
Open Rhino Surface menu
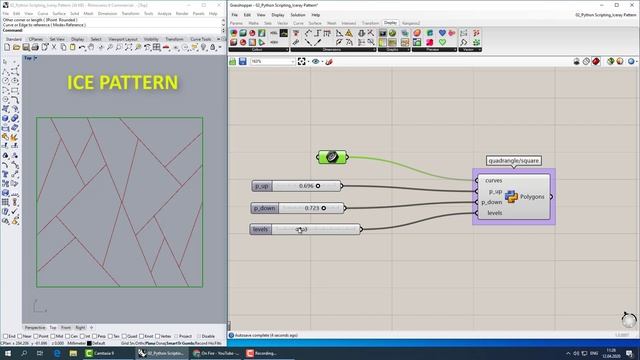pyautogui.click(x=59, y=13)
